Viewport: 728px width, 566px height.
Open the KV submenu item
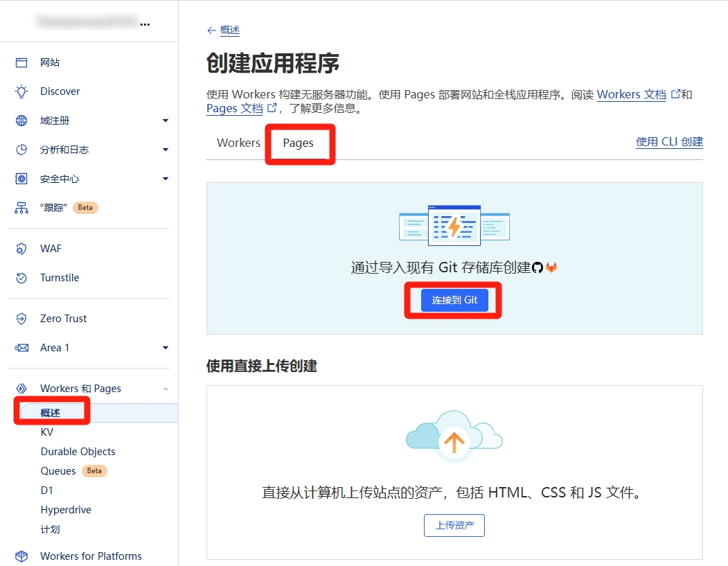pos(47,432)
